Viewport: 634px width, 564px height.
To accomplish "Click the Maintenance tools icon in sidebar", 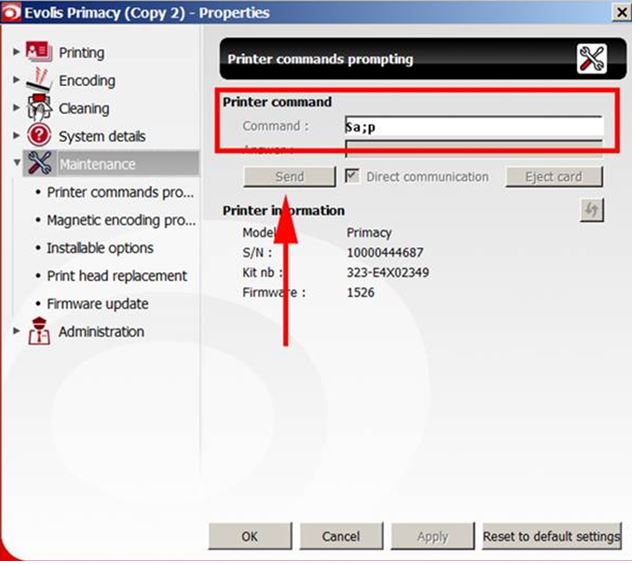I will (x=39, y=164).
